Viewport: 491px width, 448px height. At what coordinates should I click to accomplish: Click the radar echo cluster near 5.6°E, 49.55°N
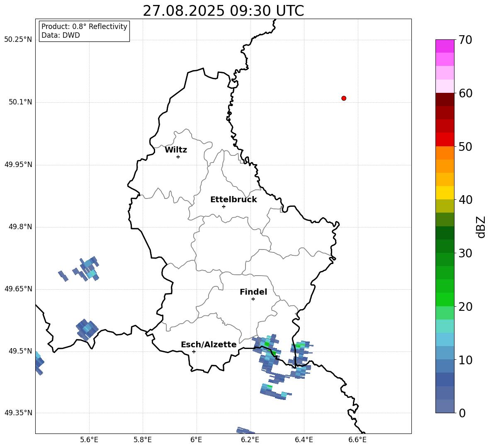click(x=87, y=329)
